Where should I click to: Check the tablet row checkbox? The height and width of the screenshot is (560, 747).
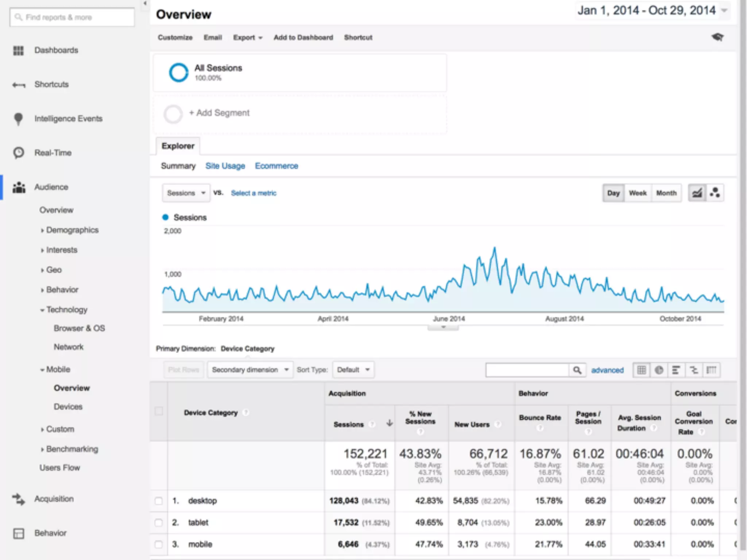159,522
